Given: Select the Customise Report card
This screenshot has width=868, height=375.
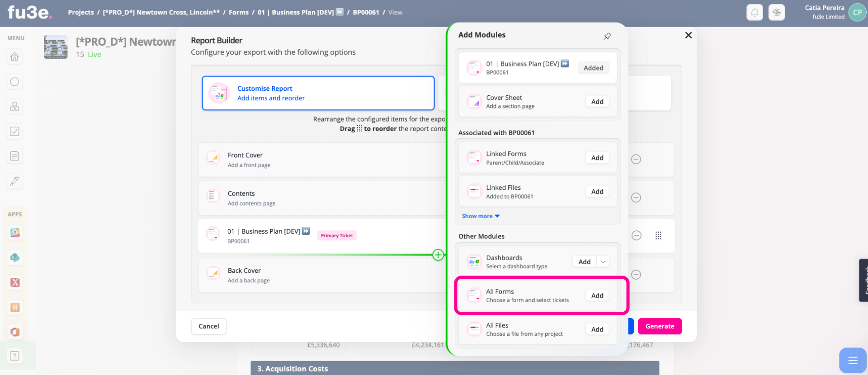Looking at the screenshot, I should pyautogui.click(x=318, y=93).
